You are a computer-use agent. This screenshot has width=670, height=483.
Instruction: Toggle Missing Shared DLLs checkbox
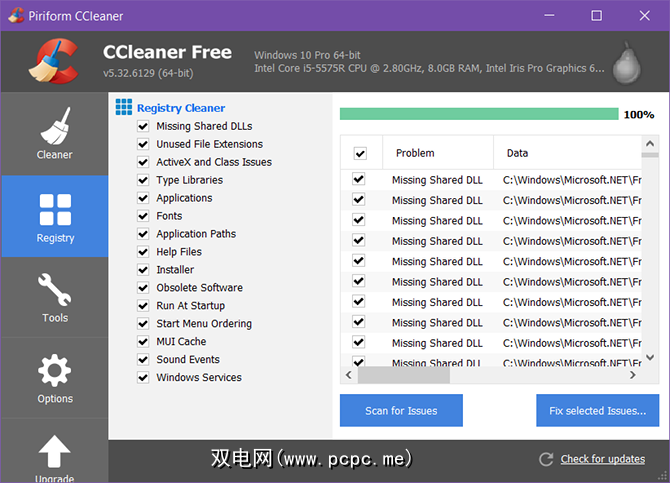(x=143, y=127)
